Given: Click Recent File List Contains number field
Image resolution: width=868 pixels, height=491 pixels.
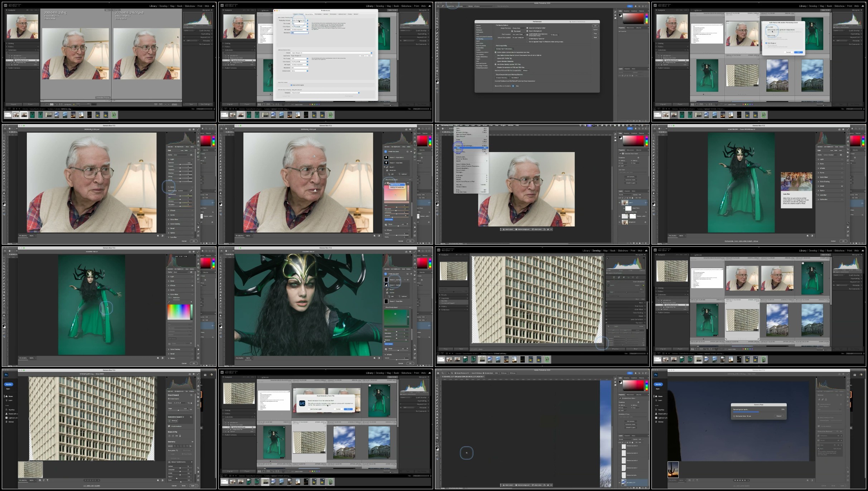Looking at the screenshot, I should click(513, 86).
